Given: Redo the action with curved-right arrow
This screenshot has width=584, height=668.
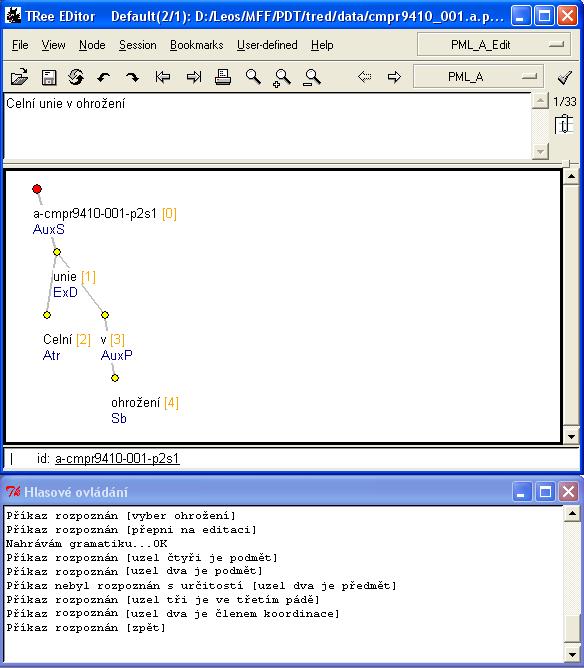Looking at the screenshot, I should tap(132, 78).
